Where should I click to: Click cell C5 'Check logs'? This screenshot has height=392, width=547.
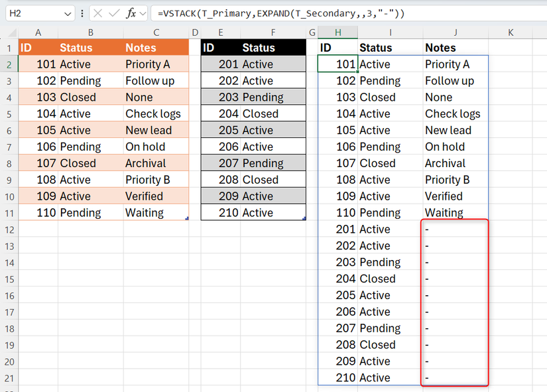coord(156,114)
